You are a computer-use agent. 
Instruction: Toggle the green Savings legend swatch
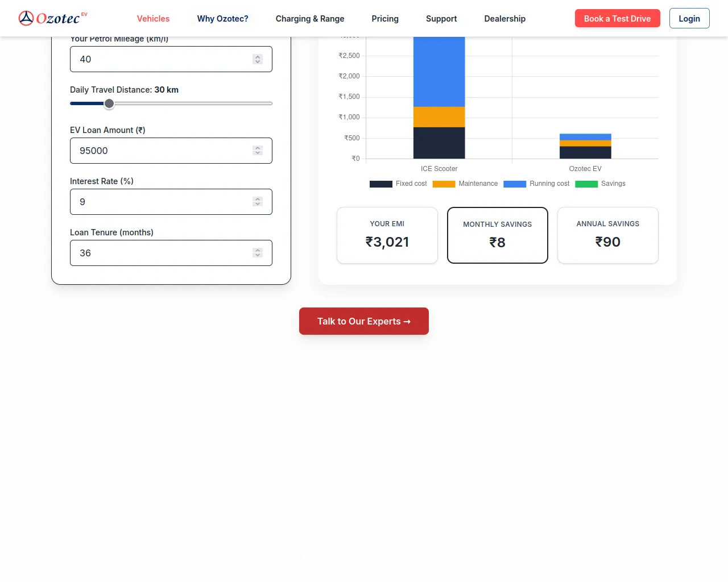tap(586, 184)
